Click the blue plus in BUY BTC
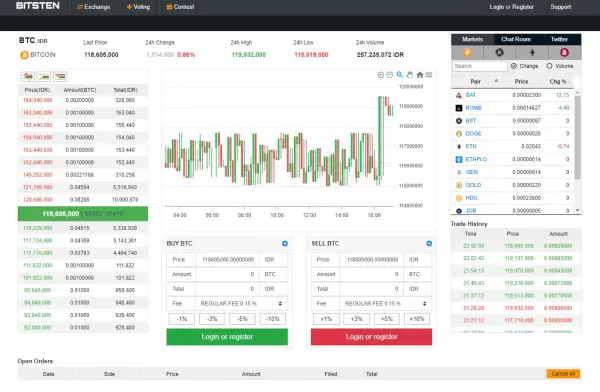 point(285,243)
